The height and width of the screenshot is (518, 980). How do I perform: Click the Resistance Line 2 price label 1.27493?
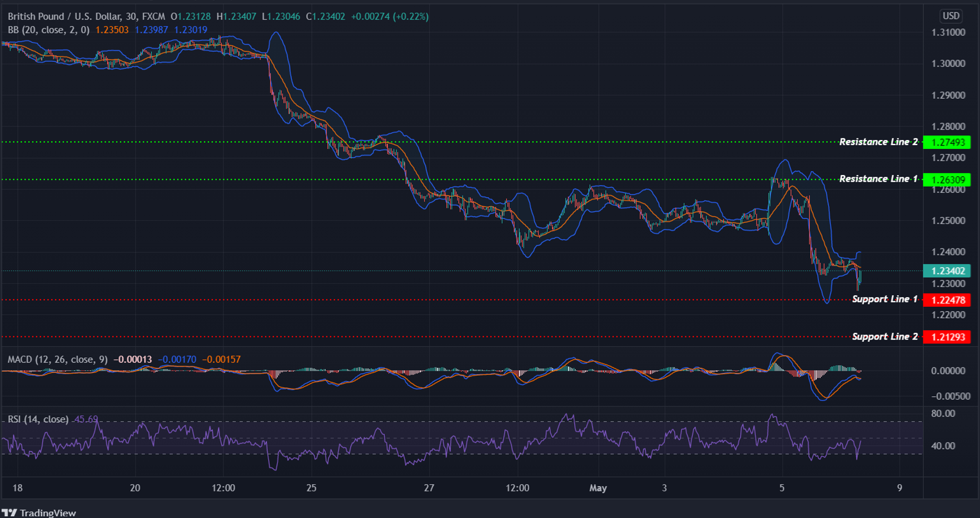coord(947,142)
